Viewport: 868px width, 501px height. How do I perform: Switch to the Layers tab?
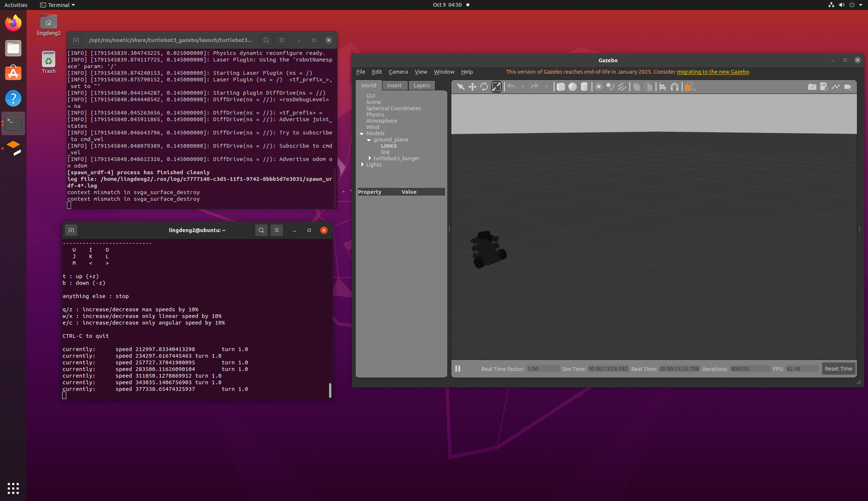pyautogui.click(x=421, y=85)
